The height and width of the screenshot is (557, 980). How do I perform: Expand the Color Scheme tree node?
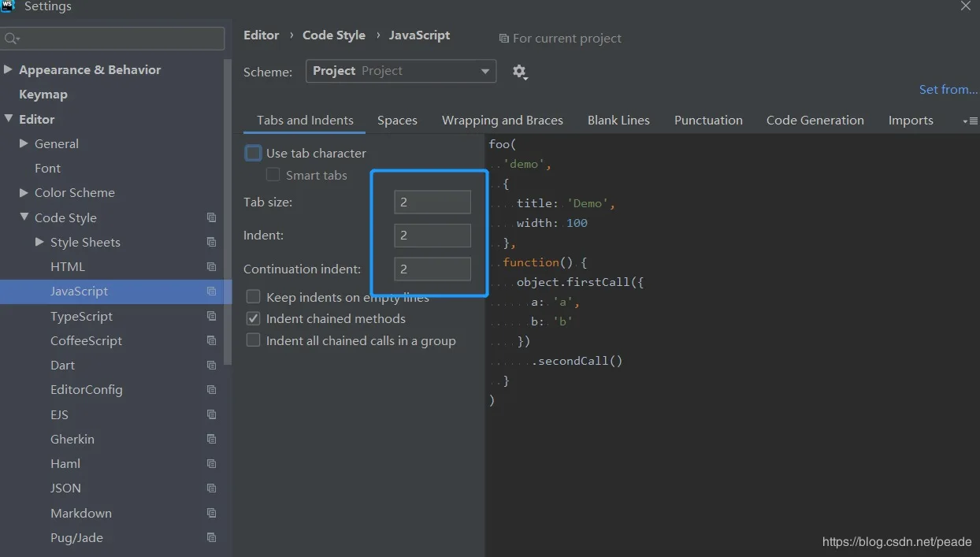(24, 192)
